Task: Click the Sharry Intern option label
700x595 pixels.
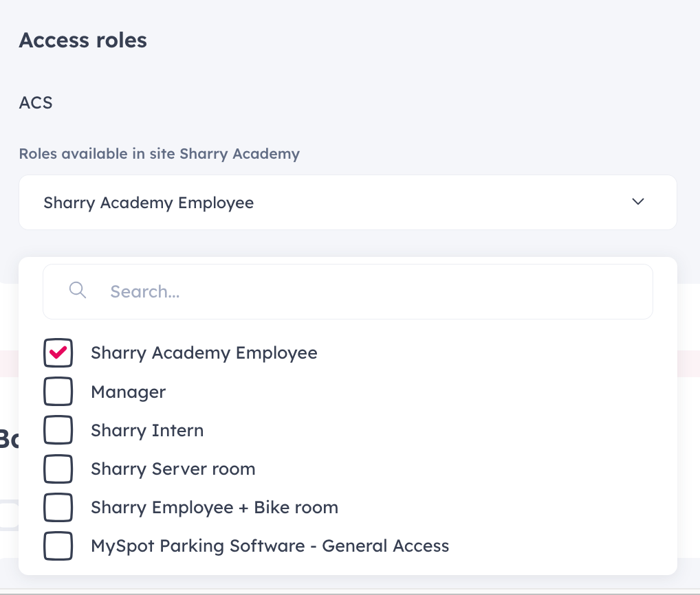Action: click(147, 430)
